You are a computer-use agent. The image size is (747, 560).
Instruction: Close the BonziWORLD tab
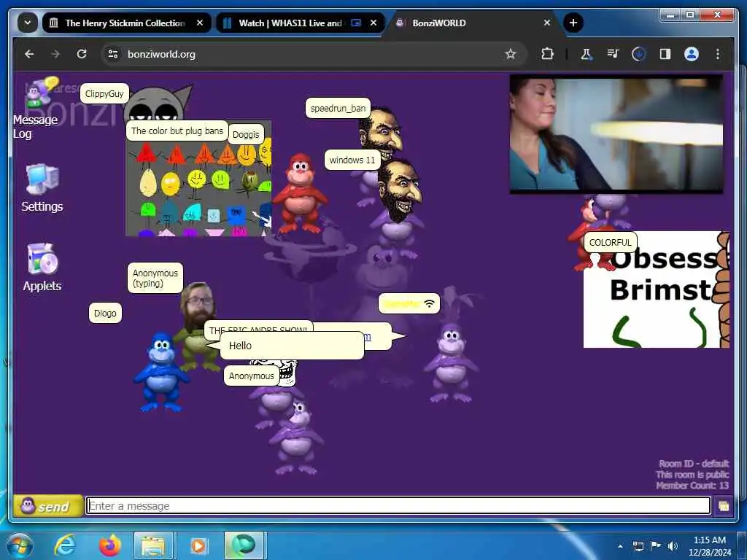(x=547, y=23)
